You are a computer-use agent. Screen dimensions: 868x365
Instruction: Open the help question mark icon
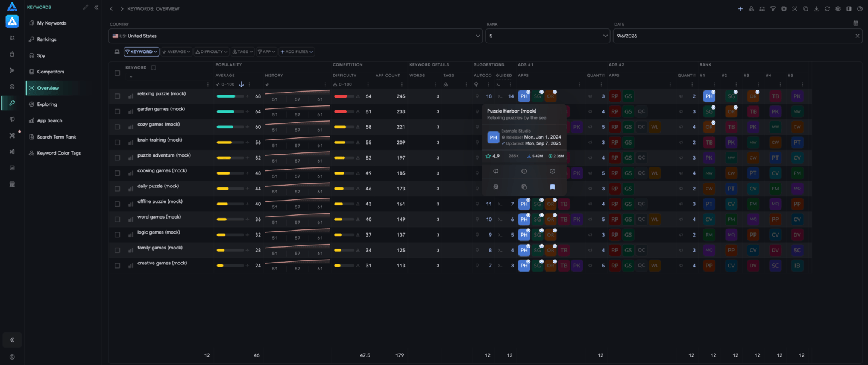[x=860, y=9]
